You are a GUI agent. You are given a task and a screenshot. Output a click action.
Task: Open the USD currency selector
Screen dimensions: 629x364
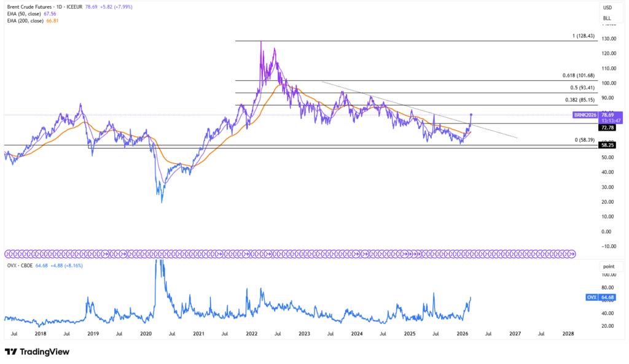[x=607, y=7]
